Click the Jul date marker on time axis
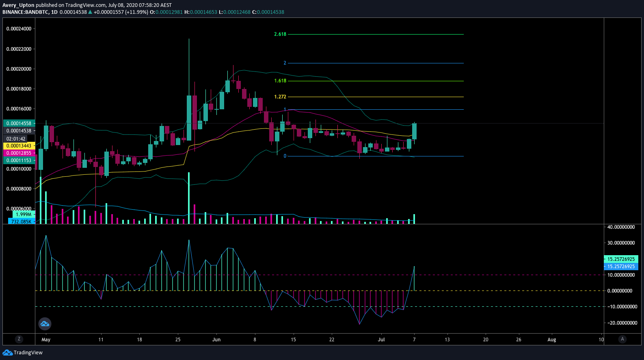The height and width of the screenshot is (360, 644). click(x=381, y=340)
